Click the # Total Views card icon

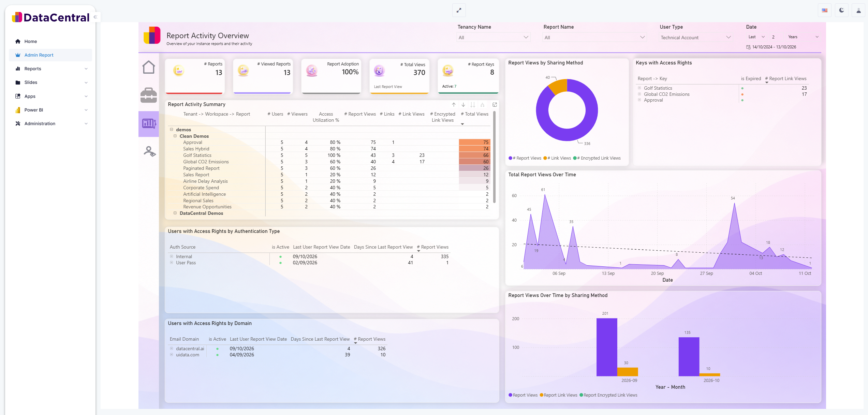tap(379, 71)
